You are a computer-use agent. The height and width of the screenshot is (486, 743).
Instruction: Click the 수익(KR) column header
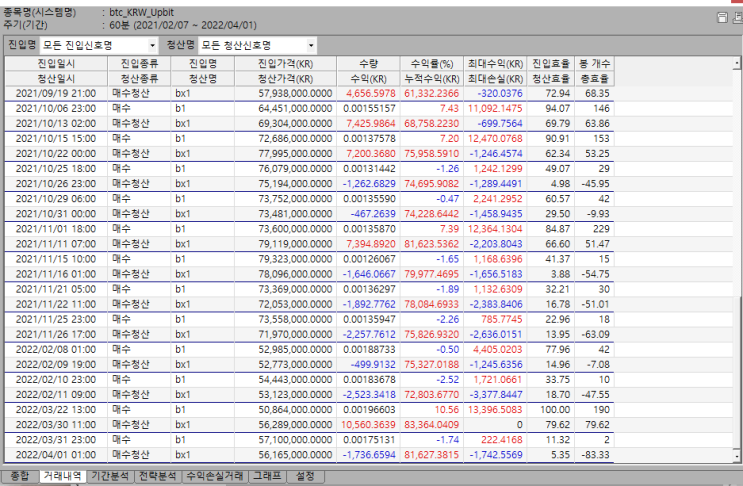[x=368, y=79]
